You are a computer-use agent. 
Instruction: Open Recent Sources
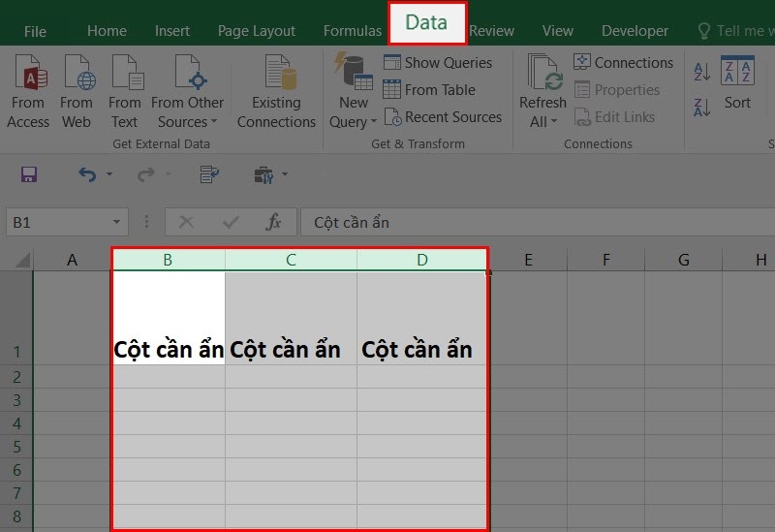coord(443,116)
